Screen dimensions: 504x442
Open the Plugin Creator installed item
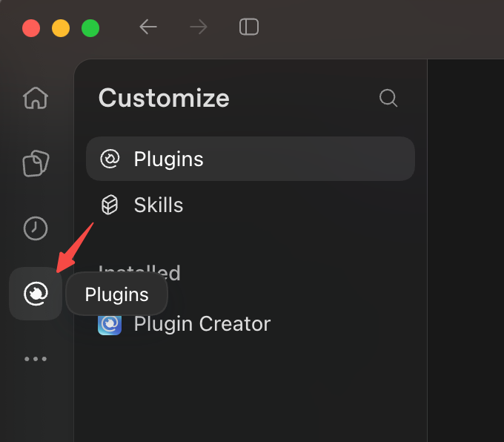(251, 324)
